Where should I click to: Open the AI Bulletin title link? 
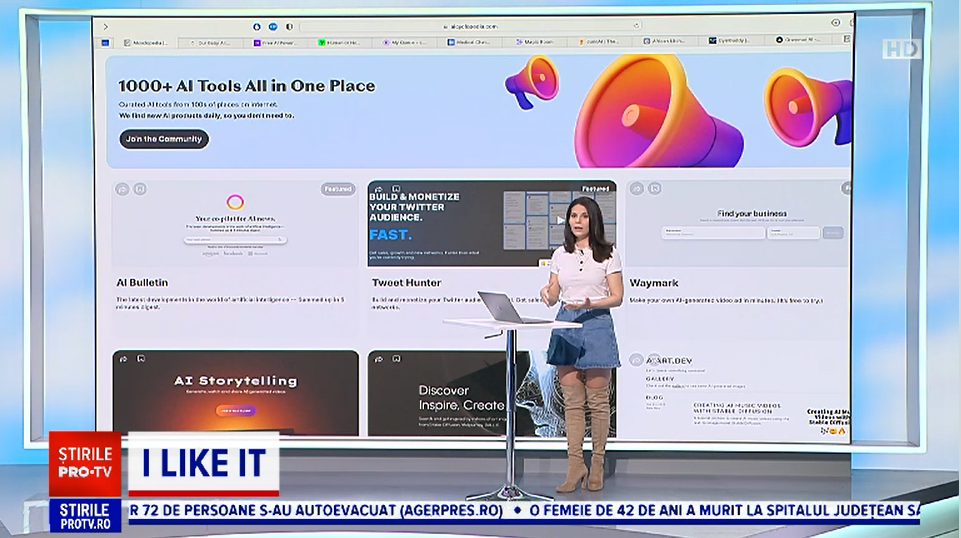tap(142, 283)
